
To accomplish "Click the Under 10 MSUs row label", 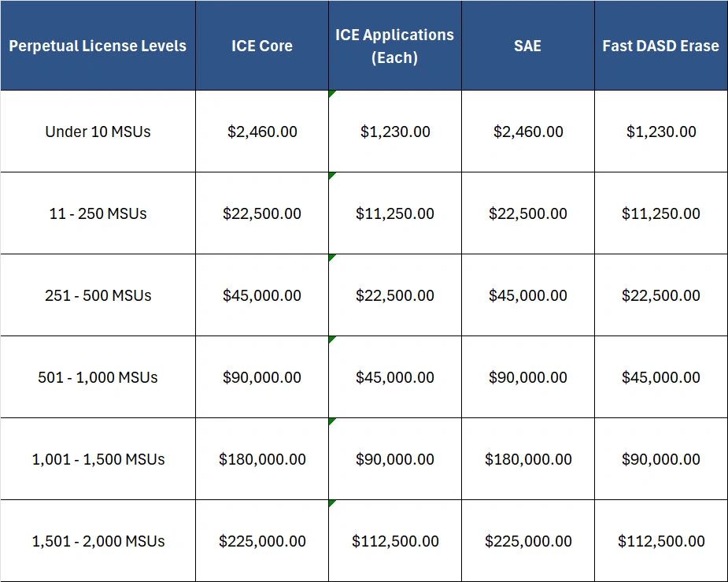I will point(98,132).
